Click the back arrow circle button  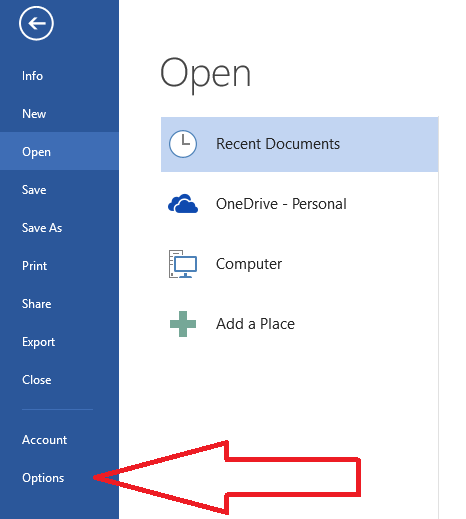pyautogui.click(x=36, y=23)
